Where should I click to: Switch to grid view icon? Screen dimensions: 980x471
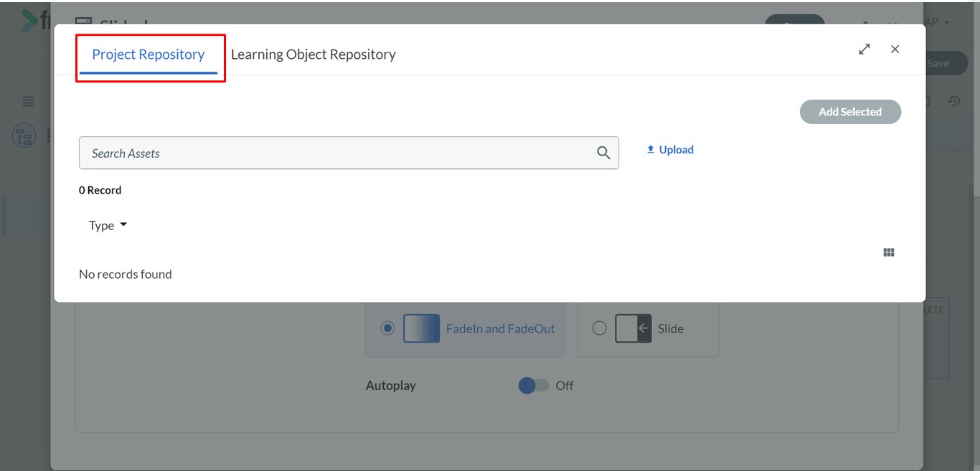pos(889,252)
